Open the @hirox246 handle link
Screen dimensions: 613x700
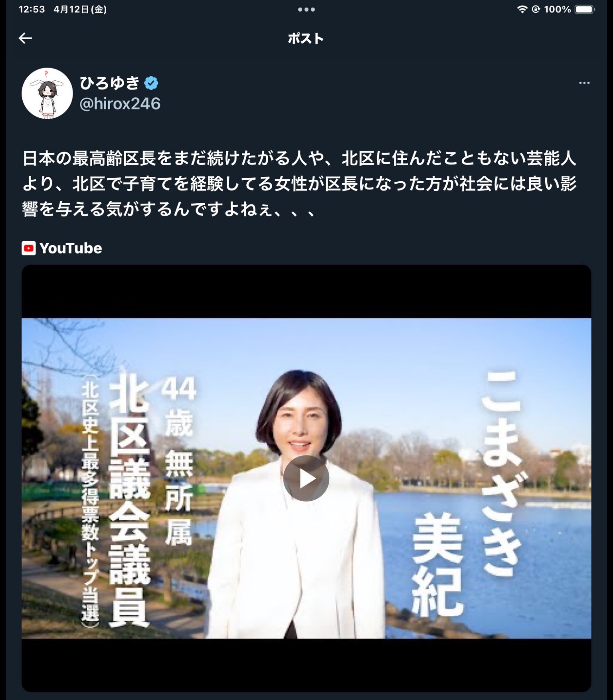[x=120, y=104]
